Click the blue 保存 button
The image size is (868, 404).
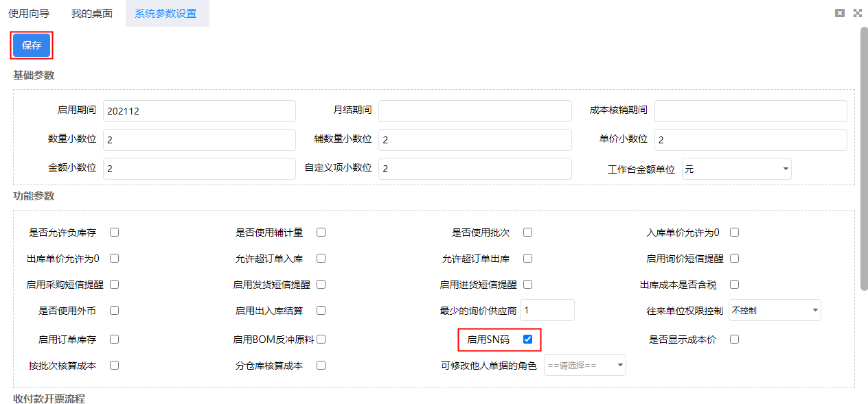coord(32,45)
